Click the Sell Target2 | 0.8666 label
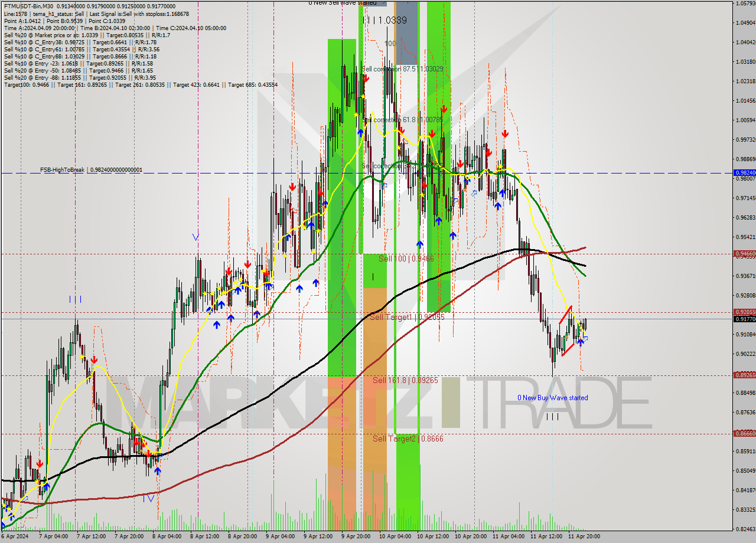Screen dimensions: 756x543 coord(408,439)
